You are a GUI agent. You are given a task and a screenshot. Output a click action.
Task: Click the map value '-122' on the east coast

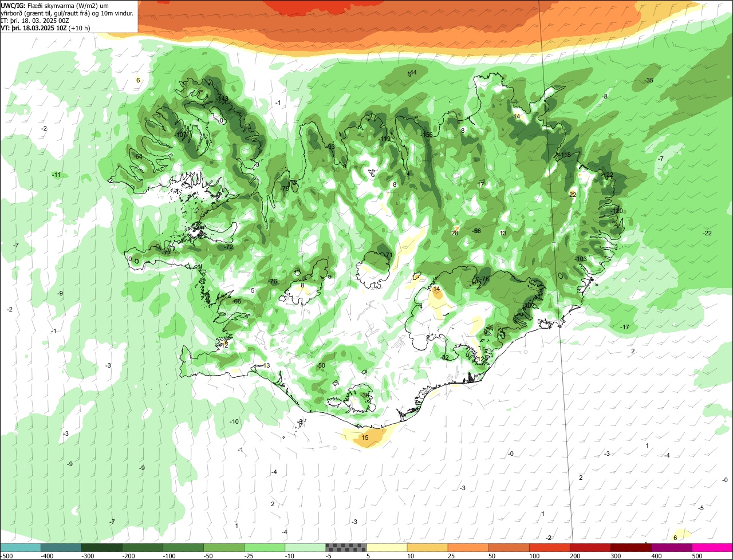pyautogui.click(x=608, y=175)
